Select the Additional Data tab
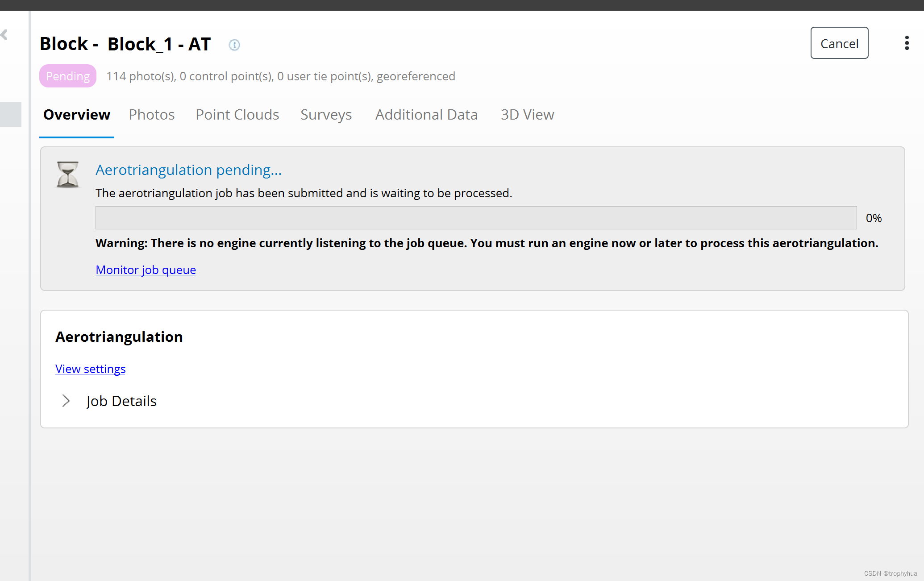 point(426,115)
